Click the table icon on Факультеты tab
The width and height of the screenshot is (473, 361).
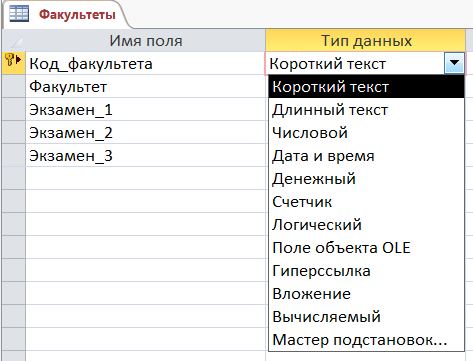(x=19, y=14)
